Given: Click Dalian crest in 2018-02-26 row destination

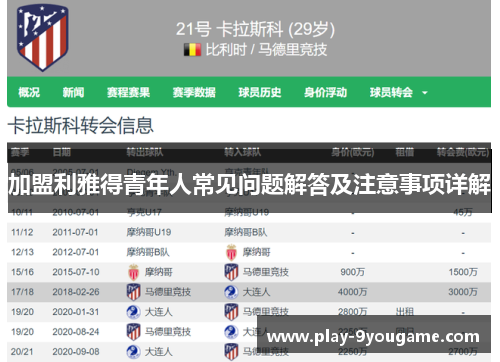Looking at the screenshot, I should point(231,292).
